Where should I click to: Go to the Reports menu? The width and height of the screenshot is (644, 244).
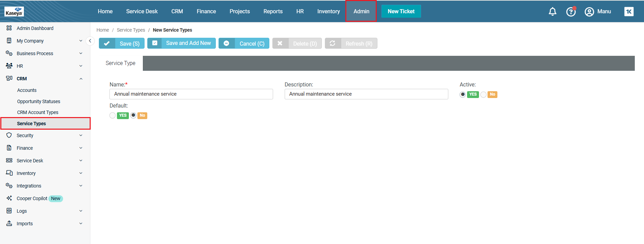(x=273, y=12)
